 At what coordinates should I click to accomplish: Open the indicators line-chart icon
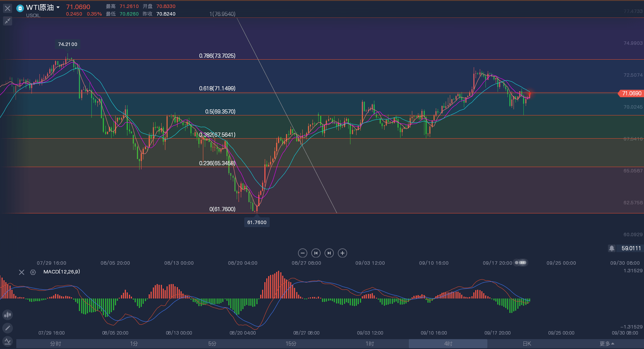8,341
